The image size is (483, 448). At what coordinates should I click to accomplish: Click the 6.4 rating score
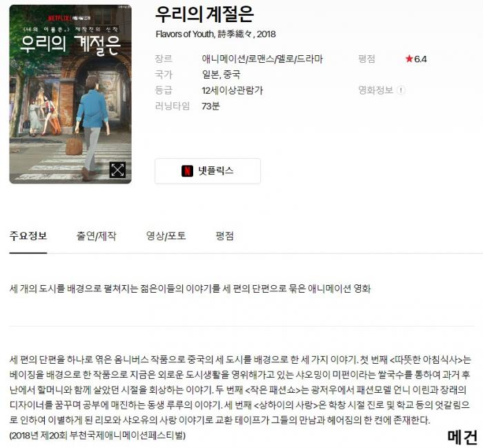tap(420, 59)
